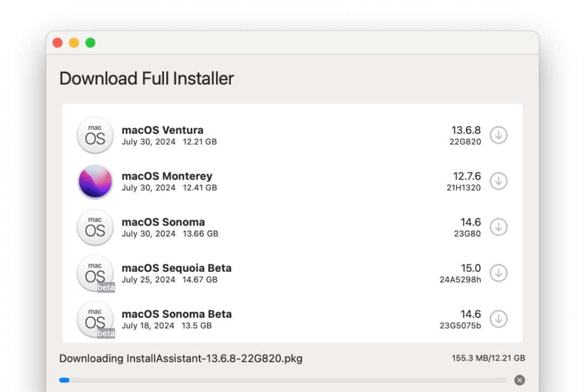Click the macOS Monterey purple icon

click(95, 181)
